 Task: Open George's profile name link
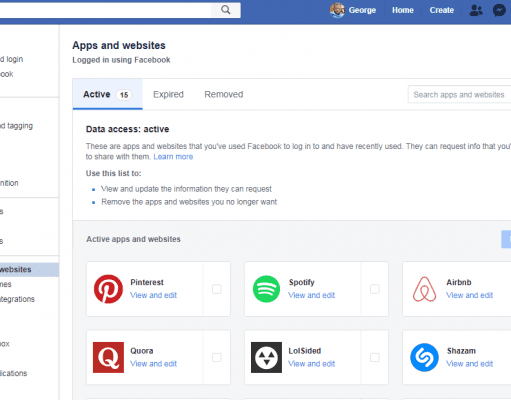point(362,10)
